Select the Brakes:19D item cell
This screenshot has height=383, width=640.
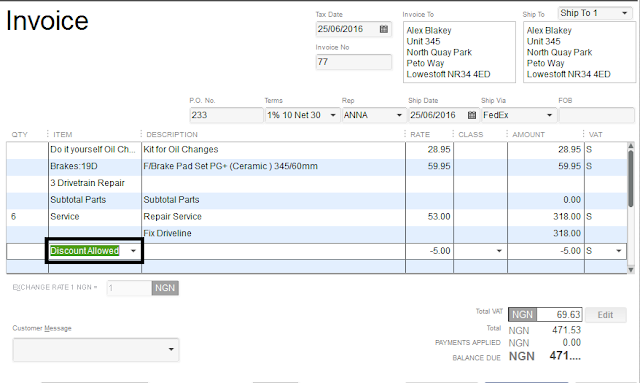coord(95,166)
